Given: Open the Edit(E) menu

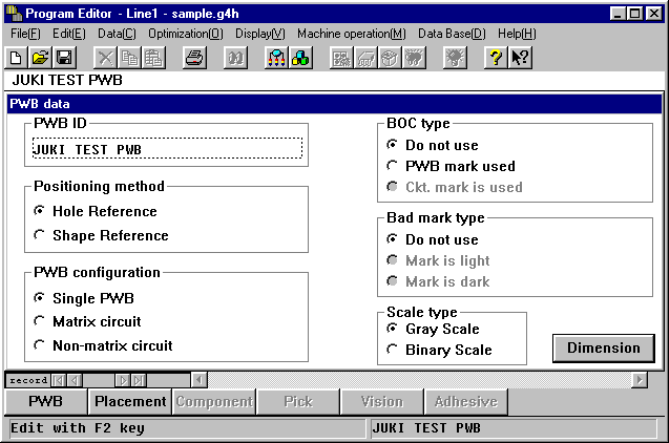Looking at the screenshot, I should 69,34.
